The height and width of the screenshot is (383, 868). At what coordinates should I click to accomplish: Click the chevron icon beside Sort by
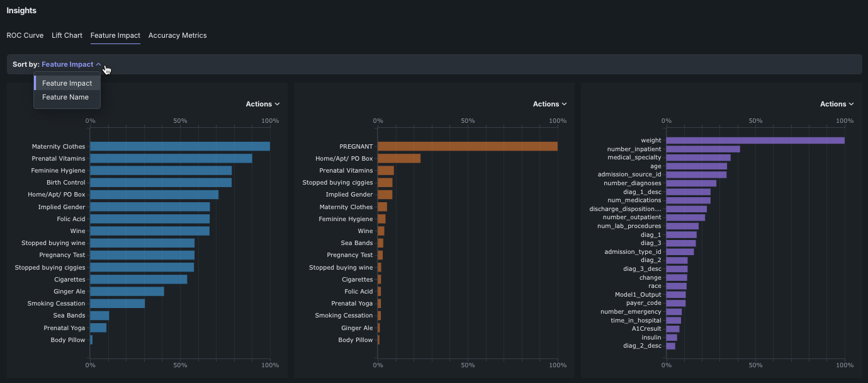[x=99, y=64]
